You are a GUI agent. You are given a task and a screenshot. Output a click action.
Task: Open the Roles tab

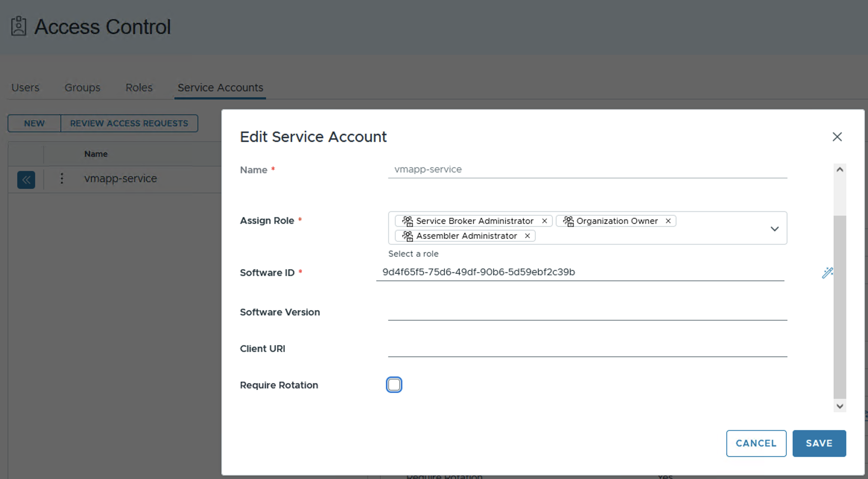tap(139, 88)
